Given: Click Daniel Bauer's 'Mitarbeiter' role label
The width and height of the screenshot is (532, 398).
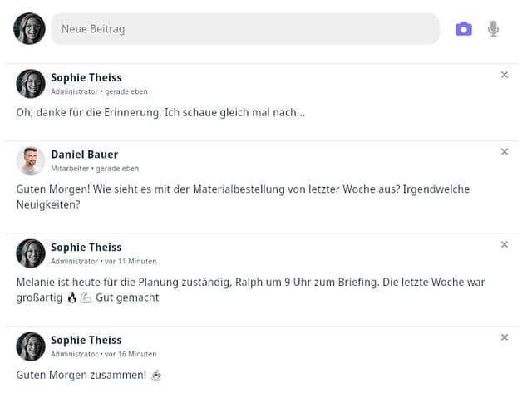Looking at the screenshot, I should [x=70, y=169].
